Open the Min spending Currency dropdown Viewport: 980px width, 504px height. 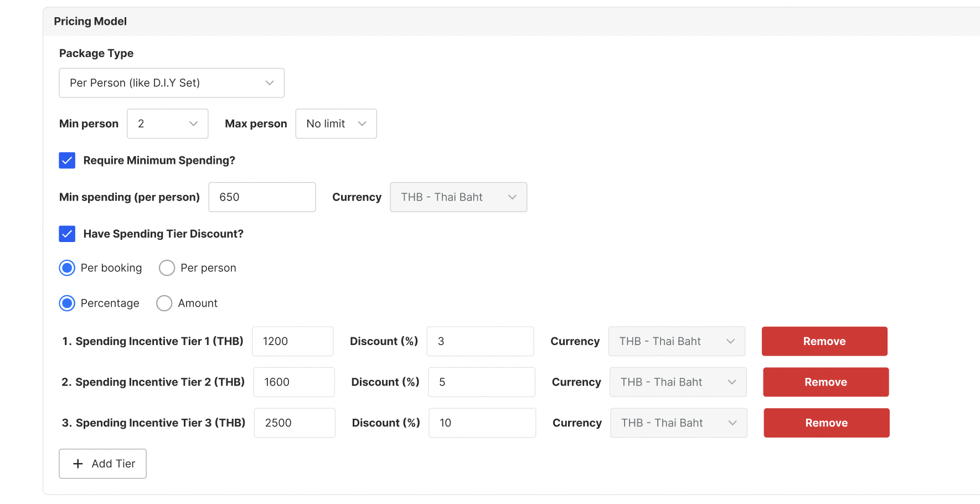(458, 197)
